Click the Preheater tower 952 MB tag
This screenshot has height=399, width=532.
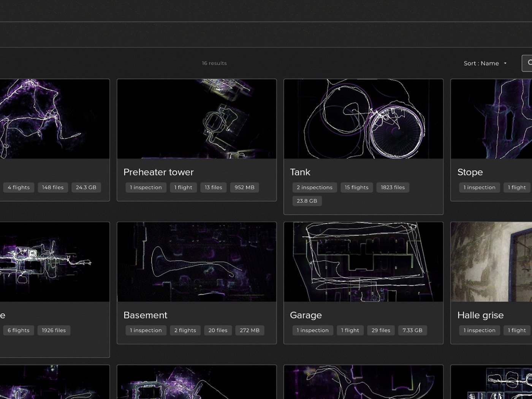(244, 187)
